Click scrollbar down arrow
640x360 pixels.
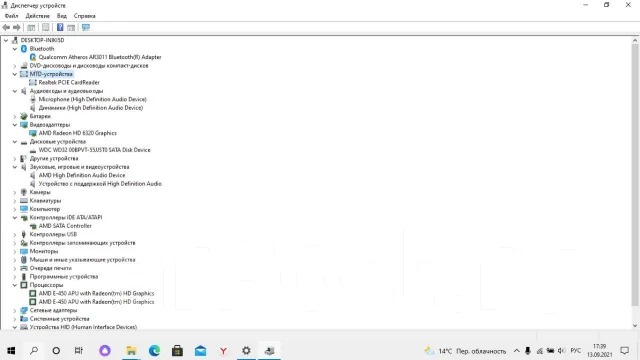(x=635, y=326)
